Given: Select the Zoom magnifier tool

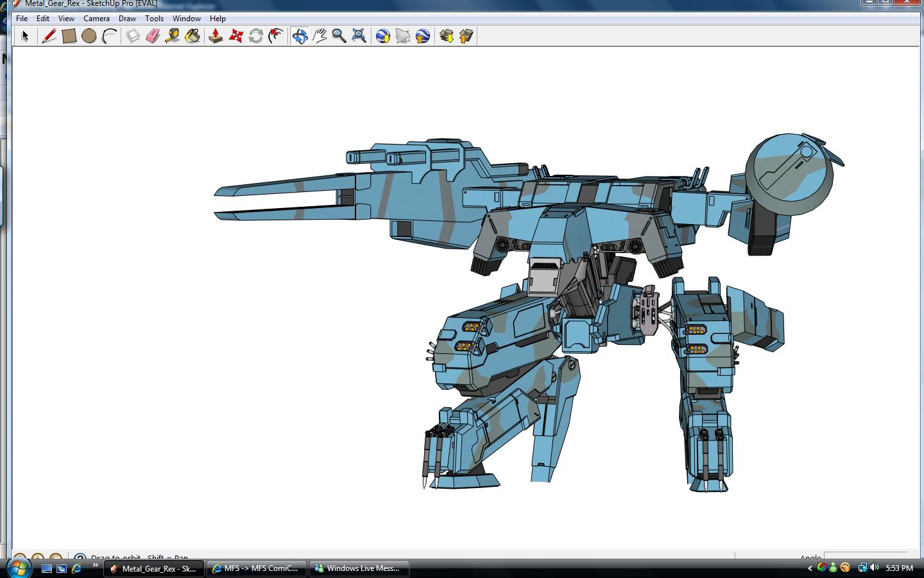Looking at the screenshot, I should click(x=339, y=36).
